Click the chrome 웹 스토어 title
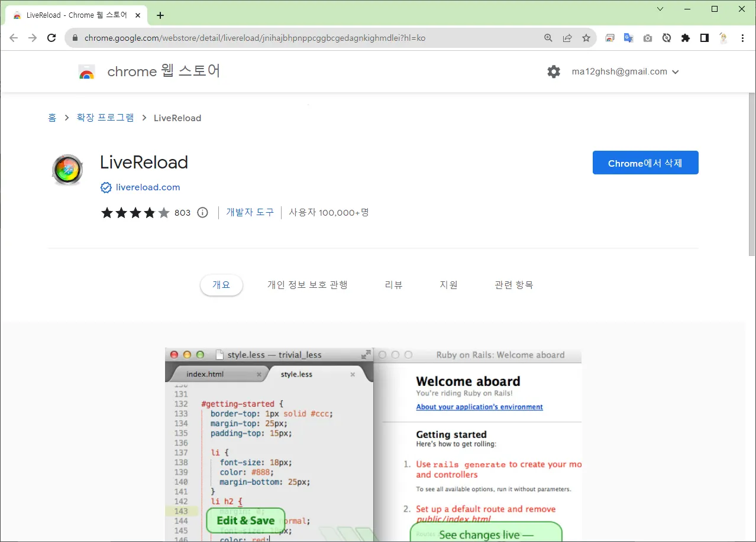The image size is (756, 542). pyautogui.click(x=164, y=72)
